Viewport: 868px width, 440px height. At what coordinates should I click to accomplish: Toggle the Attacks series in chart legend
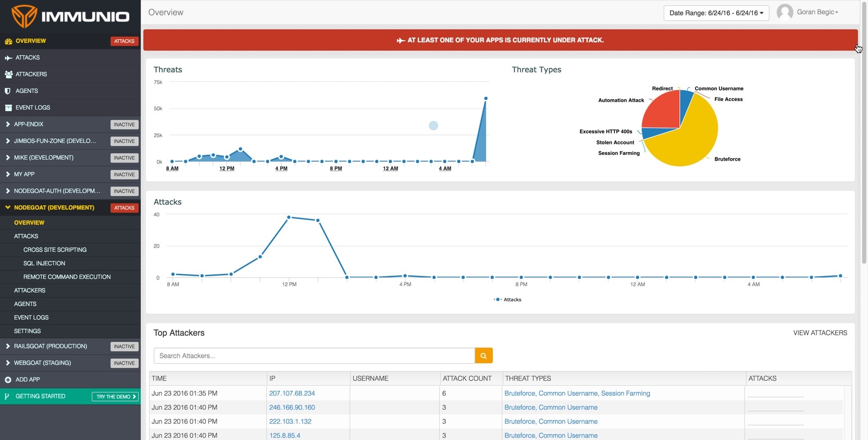[507, 300]
